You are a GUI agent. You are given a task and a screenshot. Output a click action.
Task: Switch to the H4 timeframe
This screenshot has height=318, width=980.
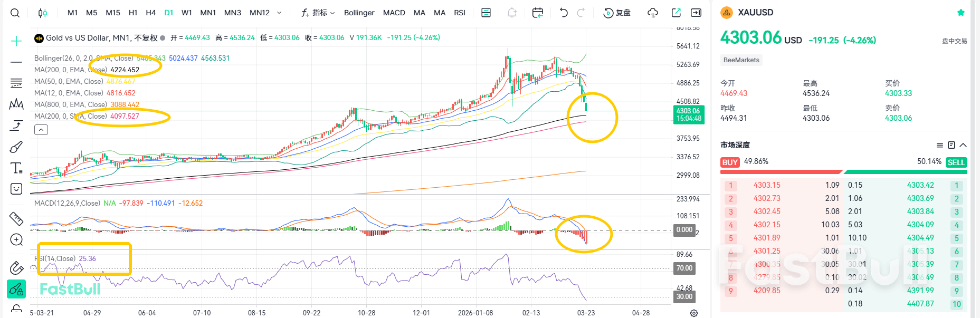pyautogui.click(x=151, y=13)
